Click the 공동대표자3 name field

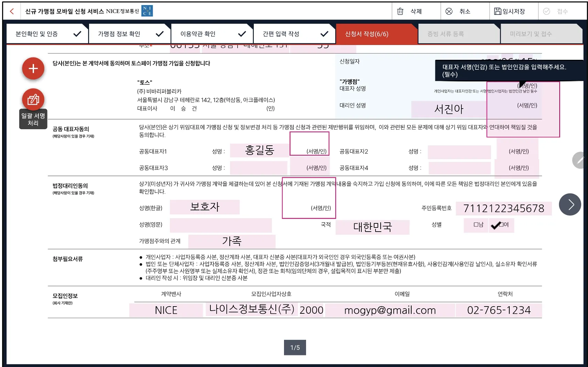[259, 168]
